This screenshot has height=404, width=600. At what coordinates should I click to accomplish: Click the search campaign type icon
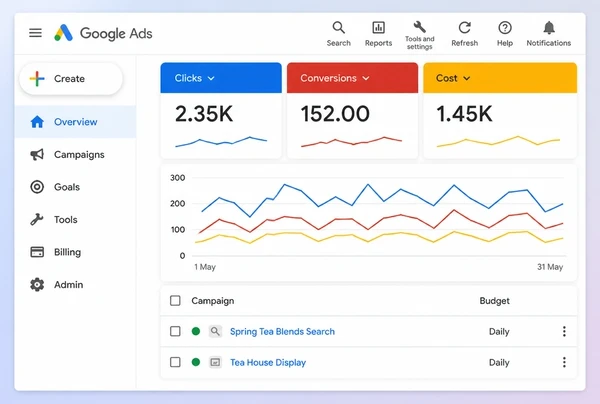215,331
